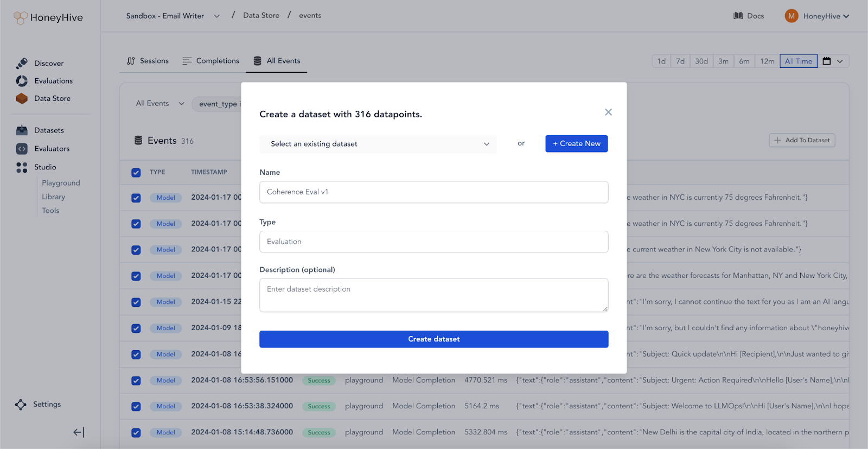
Task: Select the All Events tab
Action: (277, 61)
